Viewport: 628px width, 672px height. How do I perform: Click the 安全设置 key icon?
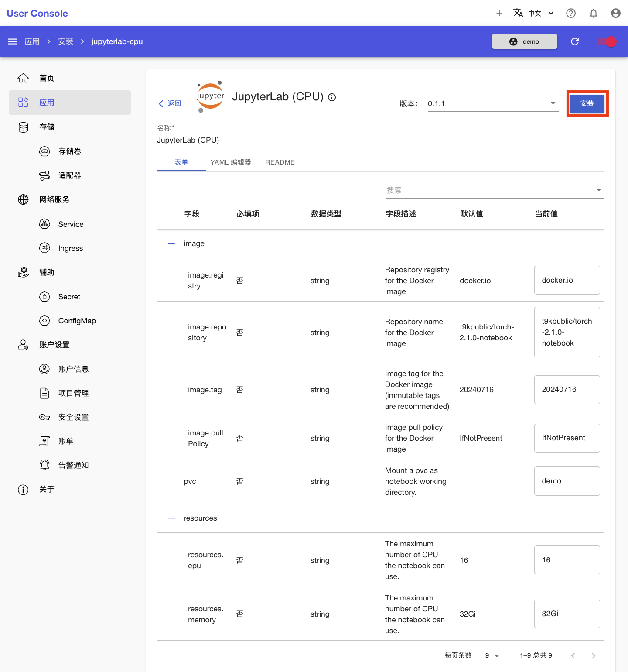pyautogui.click(x=44, y=417)
